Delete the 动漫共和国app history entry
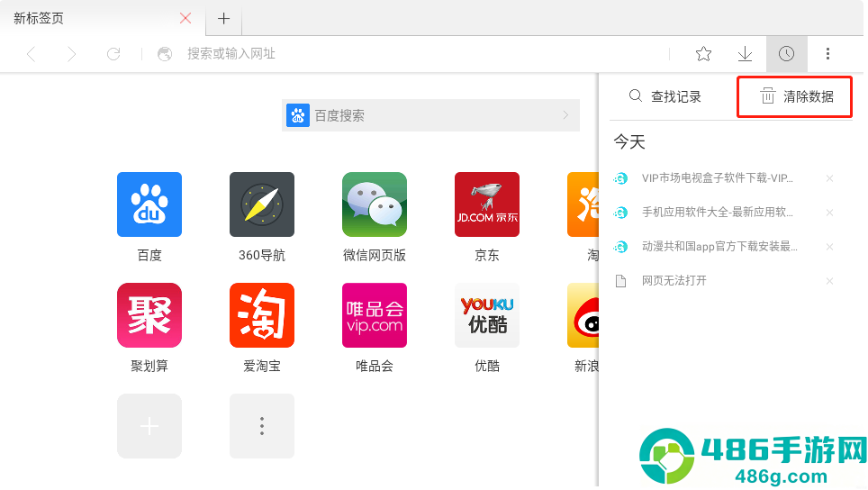868x490 pixels. 829,247
